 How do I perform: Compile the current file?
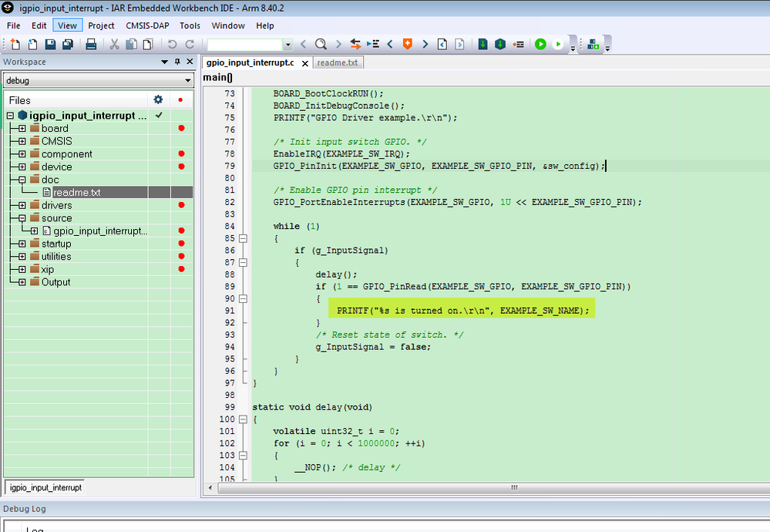pos(483,44)
